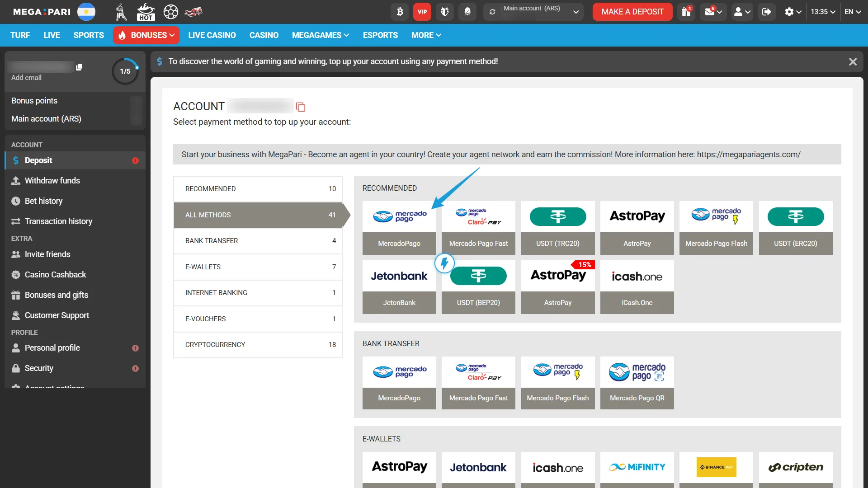
Task: Open Casino Cashback page
Action: tap(75, 275)
